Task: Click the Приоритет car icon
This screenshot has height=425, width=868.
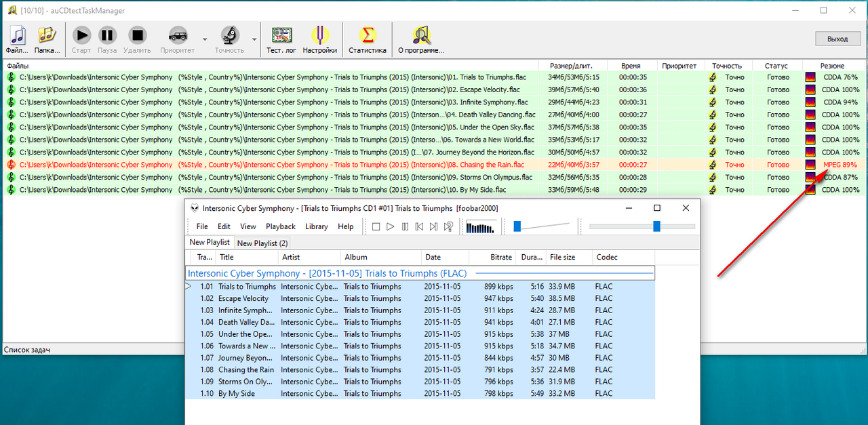Action: click(178, 35)
